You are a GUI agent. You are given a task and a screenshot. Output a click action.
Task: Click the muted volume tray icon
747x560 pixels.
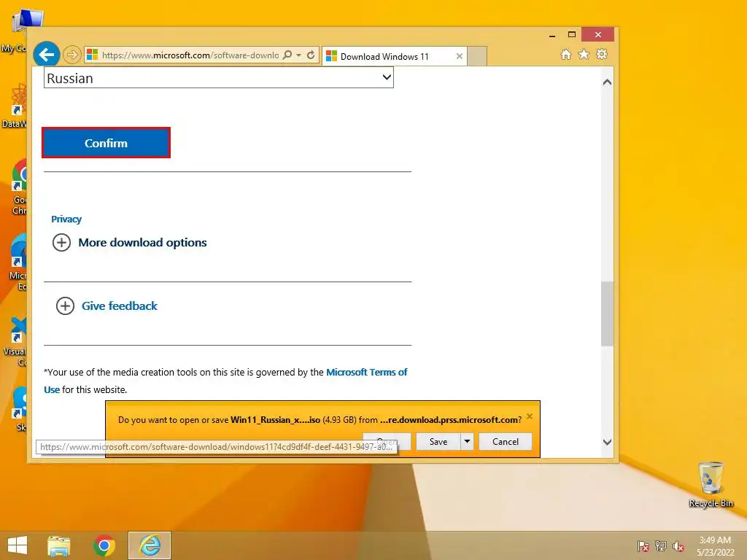point(678,546)
